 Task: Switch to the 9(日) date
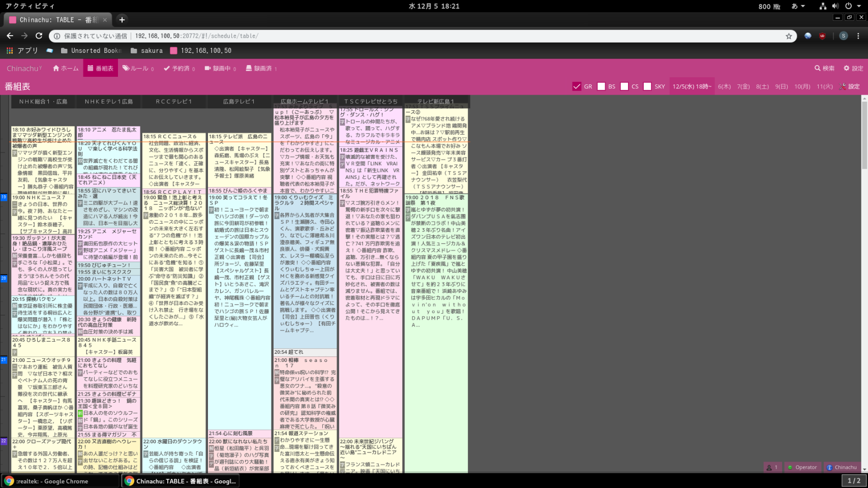[782, 86]
